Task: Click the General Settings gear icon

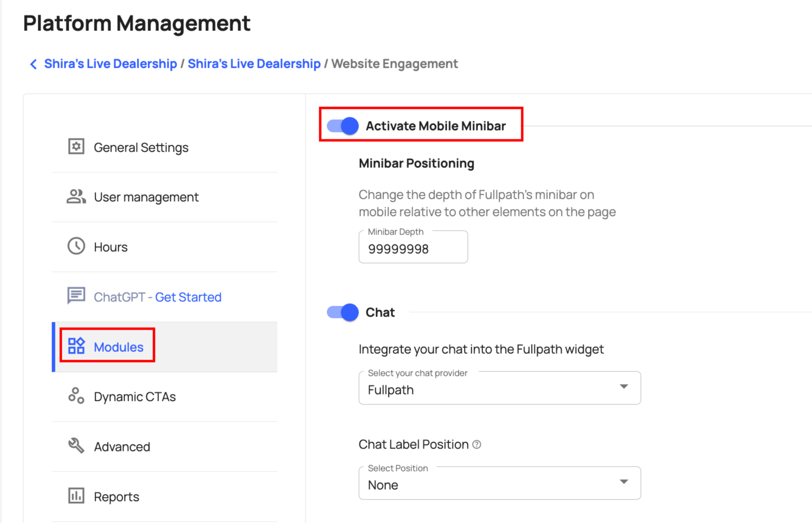Action: coord(76,147)
